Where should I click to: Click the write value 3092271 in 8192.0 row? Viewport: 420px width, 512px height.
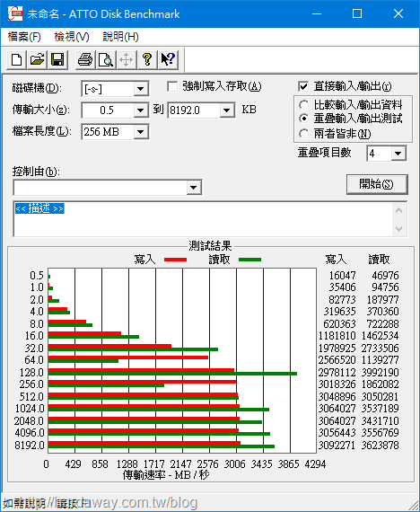coord(337,445)
